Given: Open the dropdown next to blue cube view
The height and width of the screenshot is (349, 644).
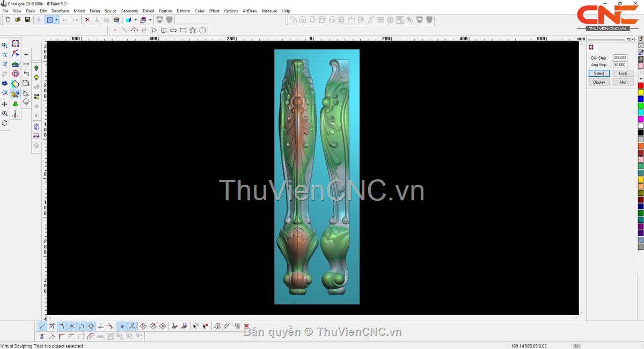Looking at the screenshot, I should [x=135, y=20].
